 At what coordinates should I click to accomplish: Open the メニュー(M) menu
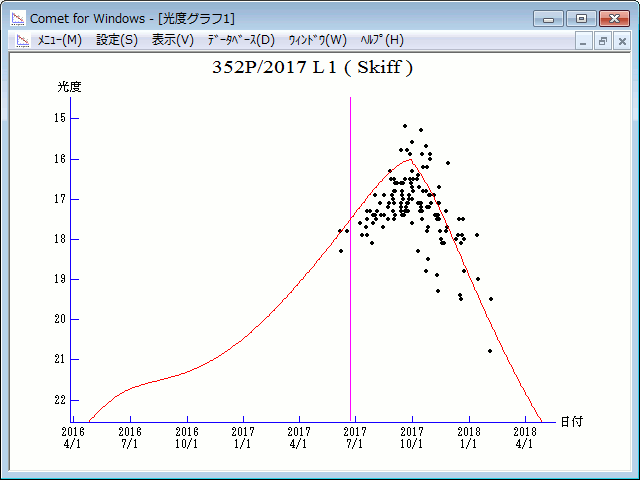point(59,40)
